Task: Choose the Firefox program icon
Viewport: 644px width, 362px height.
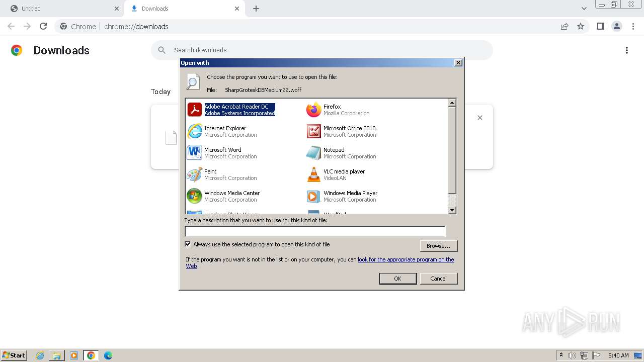Action: tap(313, 110)
